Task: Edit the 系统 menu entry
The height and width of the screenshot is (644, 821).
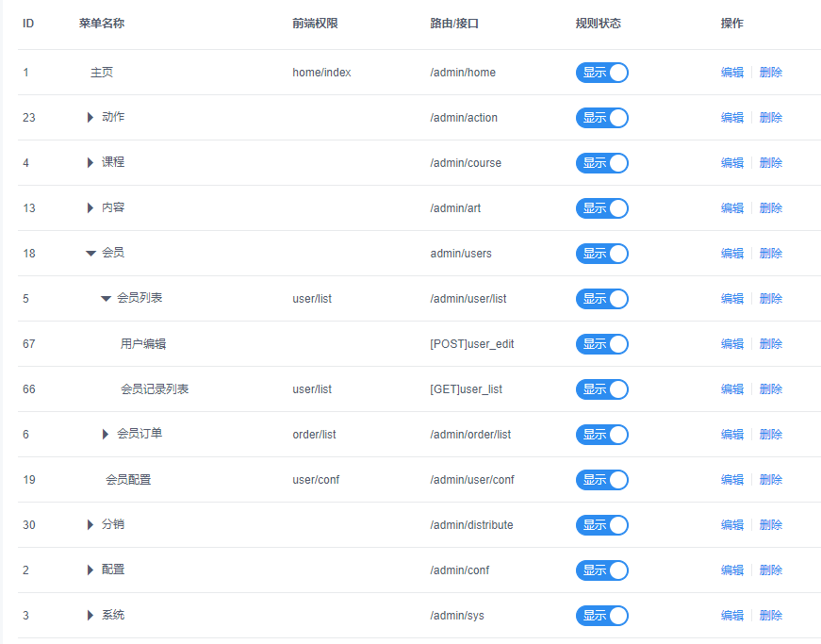Action: tap(732, 615)
